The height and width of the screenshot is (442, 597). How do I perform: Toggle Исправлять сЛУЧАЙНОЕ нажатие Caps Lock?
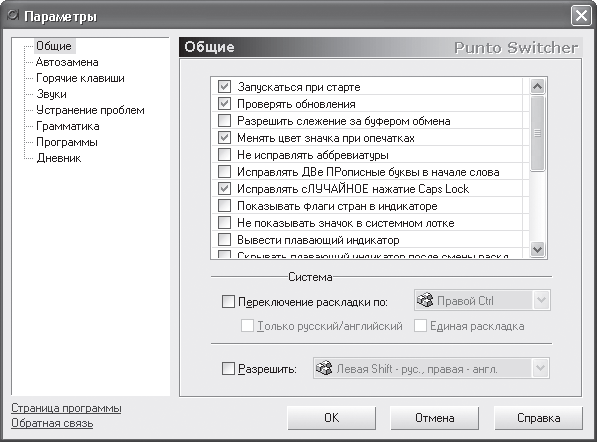pos(224,188)
